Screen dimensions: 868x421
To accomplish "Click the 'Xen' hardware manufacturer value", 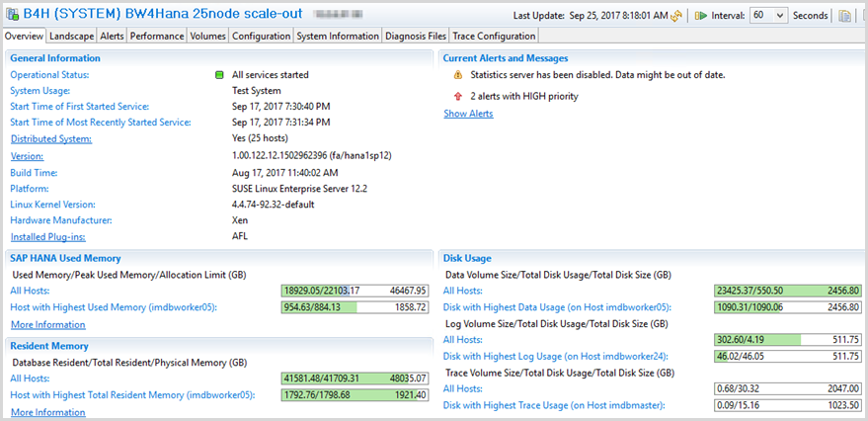I will [239, 220].
